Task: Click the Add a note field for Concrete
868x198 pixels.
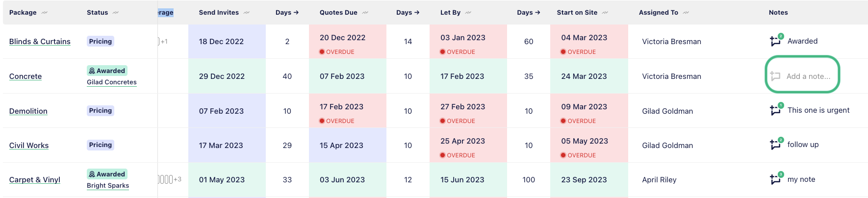Action: [802, 76]
